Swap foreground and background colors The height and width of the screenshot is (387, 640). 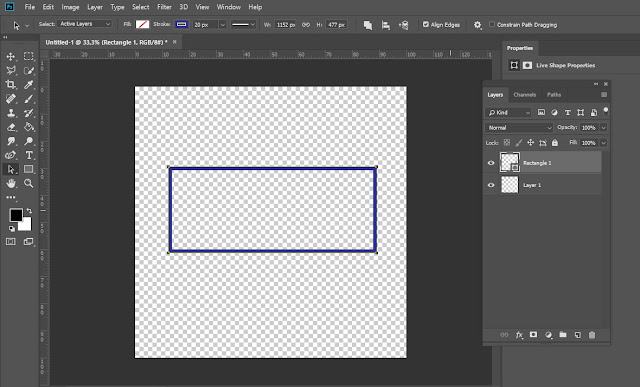coord(29,211)
